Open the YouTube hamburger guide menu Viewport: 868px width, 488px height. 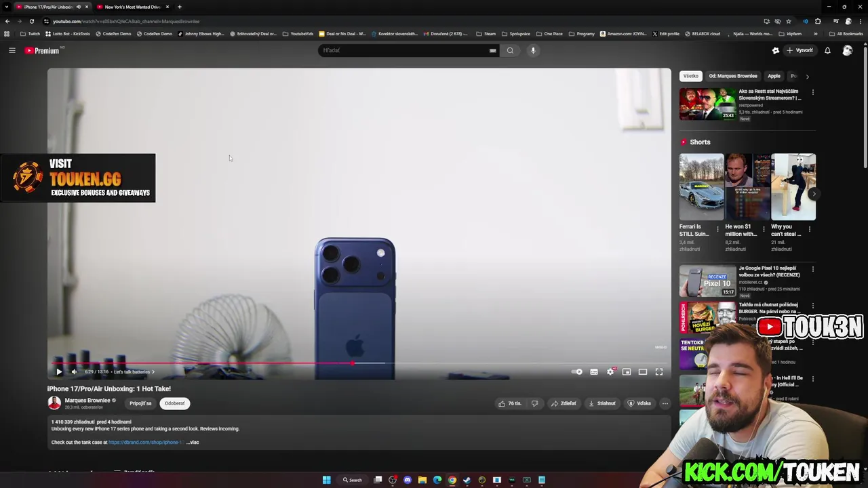click(12, 50)
